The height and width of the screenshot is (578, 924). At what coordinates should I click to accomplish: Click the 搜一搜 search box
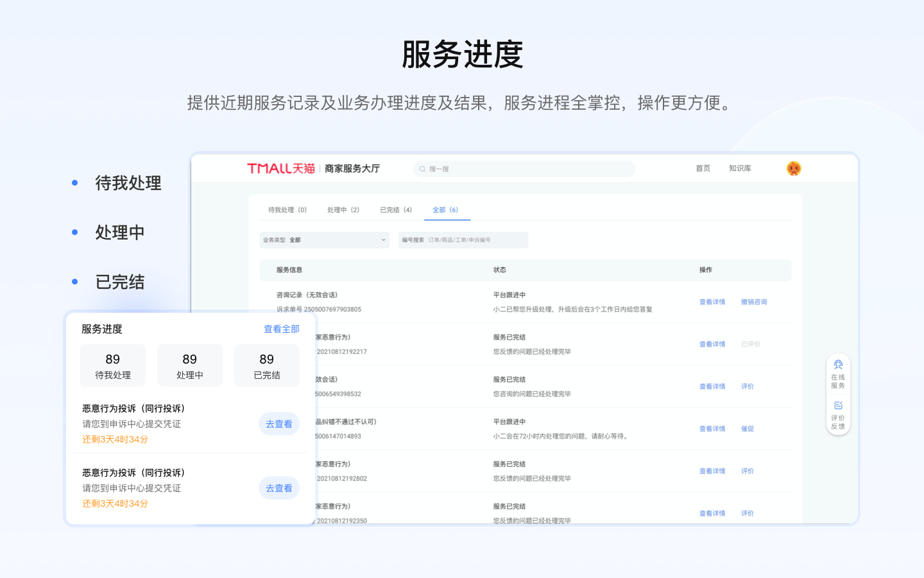[x=526, y=169]
